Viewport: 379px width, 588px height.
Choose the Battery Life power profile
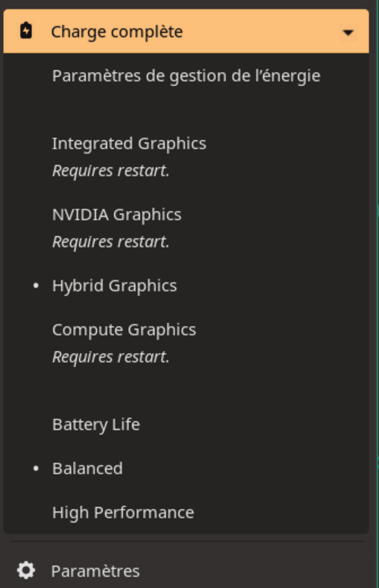tap(96, 424)
